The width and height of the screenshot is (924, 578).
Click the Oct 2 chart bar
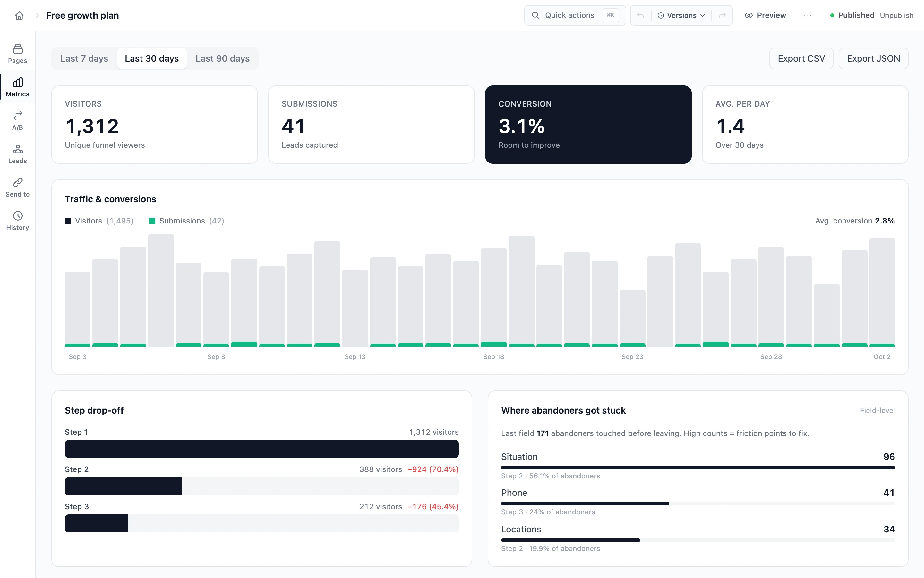pyautogui.click(x=882, y=292)
